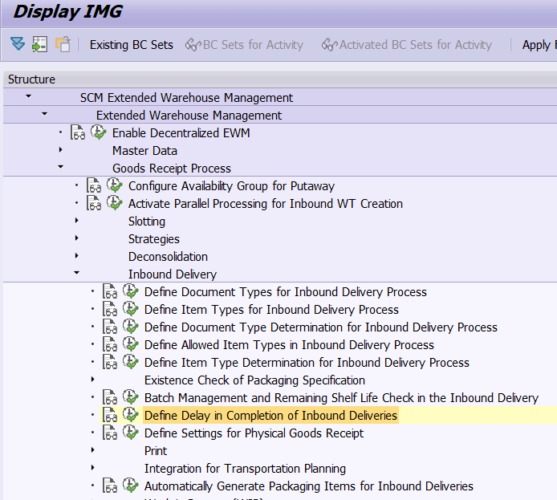Image resolution: width=557 pixels, height=500 pixels.
Task: Select Strategies label in tree
Action: (x=154, y=239)
